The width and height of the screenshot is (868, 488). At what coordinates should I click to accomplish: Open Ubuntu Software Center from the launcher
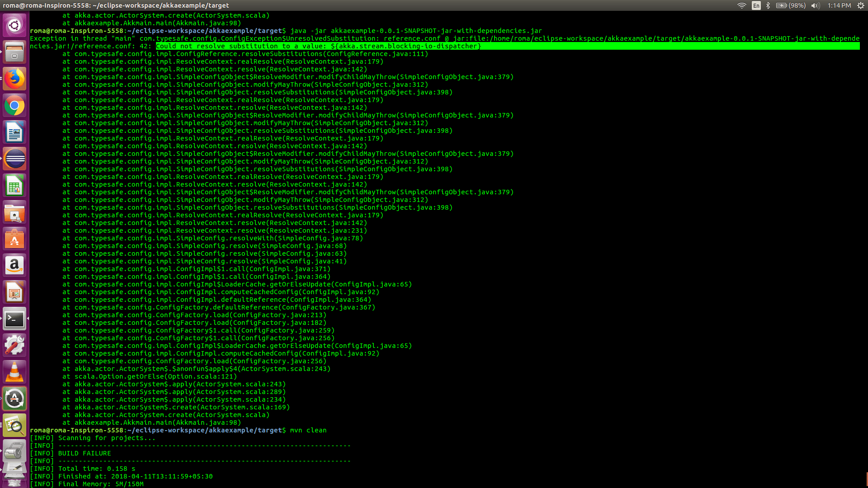(x=14, y=239)
